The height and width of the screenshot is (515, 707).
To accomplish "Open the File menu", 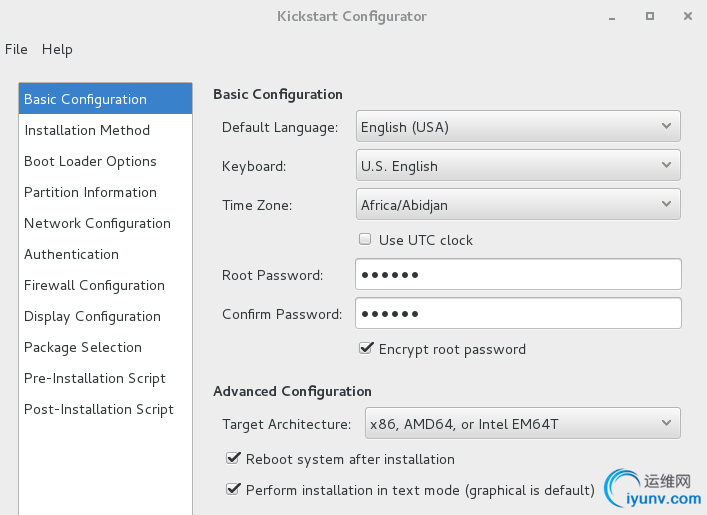I will pos(16,49).
